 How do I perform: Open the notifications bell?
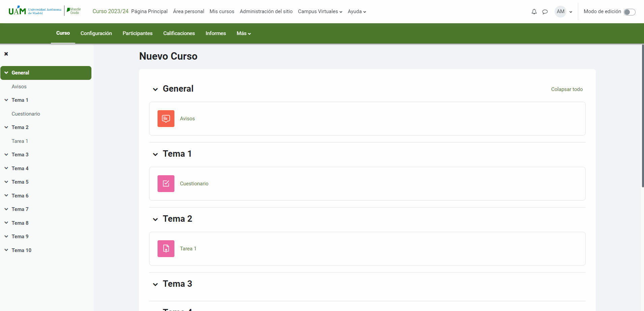pos(533,11)
